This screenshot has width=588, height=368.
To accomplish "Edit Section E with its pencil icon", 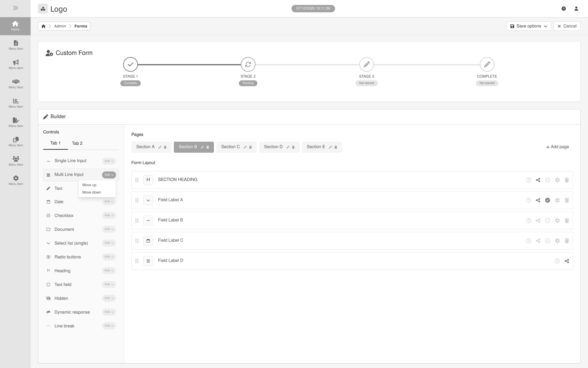I will (330, 147).
